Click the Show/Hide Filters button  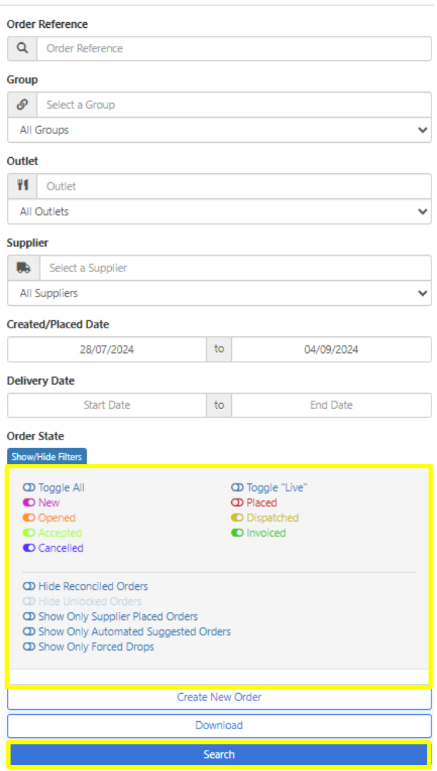coord(47,457)
